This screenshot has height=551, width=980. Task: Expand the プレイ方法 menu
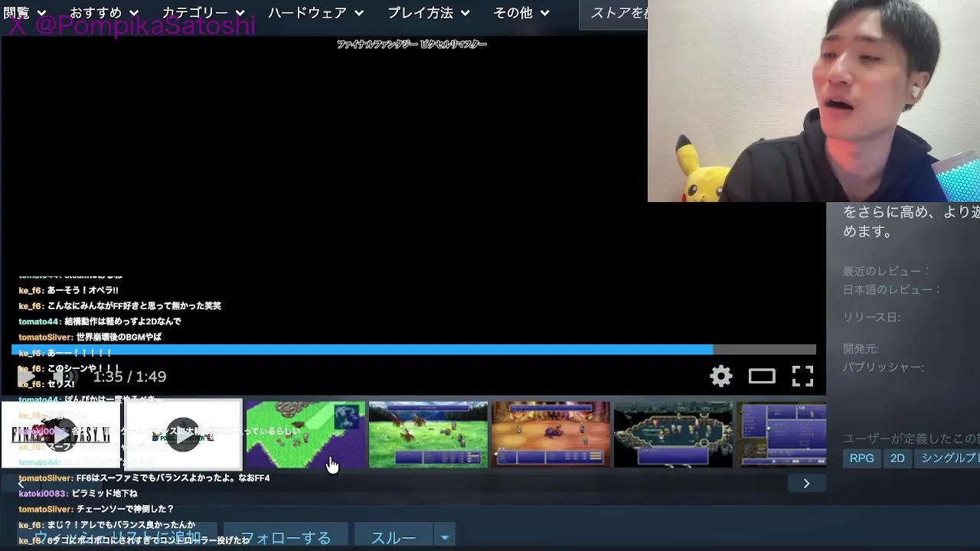pyautogui.click(x=428, y=13)
